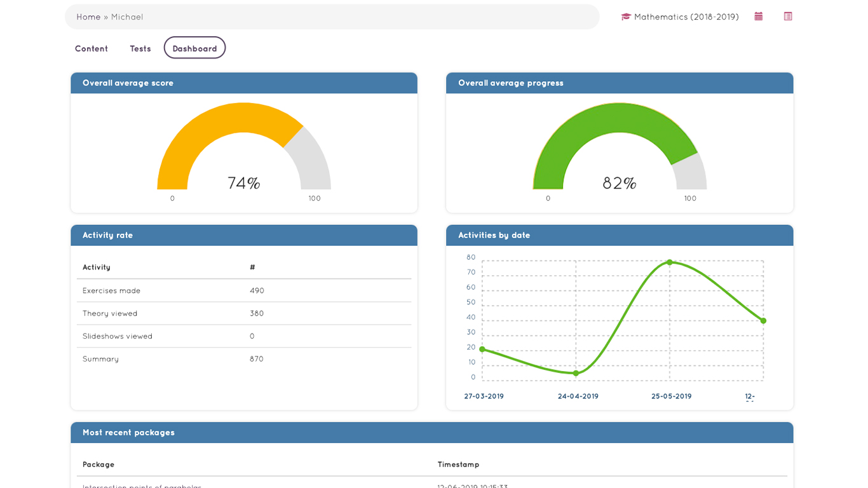
Task: Click the chart peak point at 25-05-2019
Action: [x=670, y=262]
